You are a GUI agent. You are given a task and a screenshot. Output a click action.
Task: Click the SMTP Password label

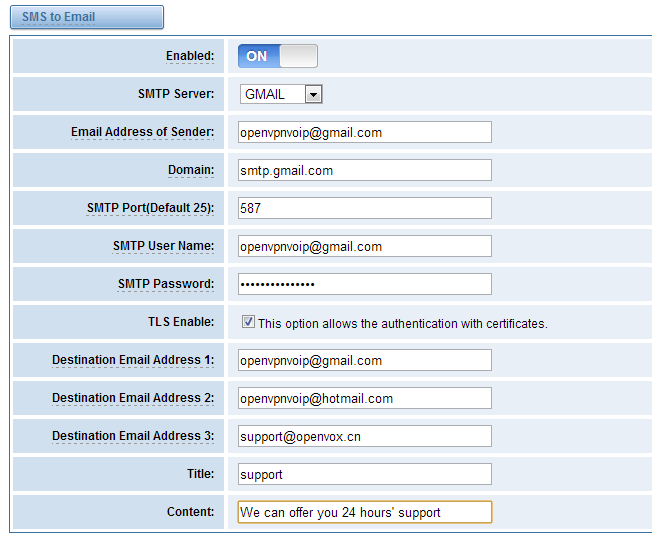click(x=165, y=284)
